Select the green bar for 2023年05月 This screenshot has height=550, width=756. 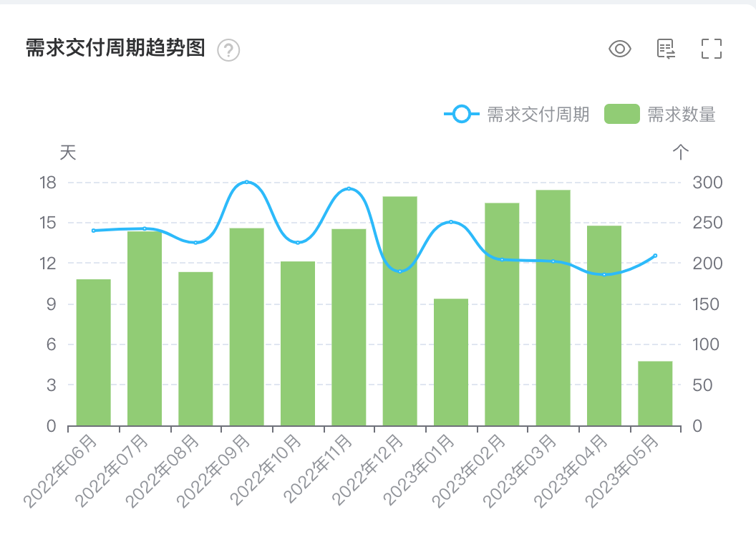[655, 393]
